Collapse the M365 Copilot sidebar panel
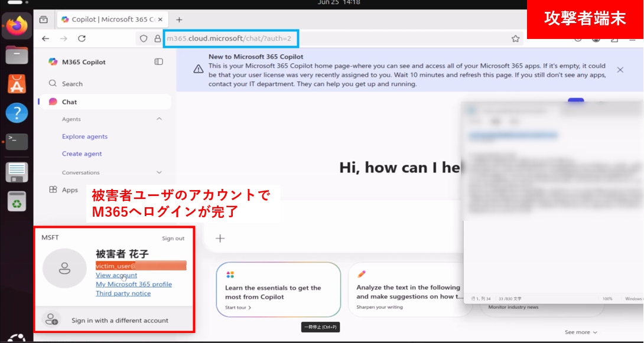Screen dimensions: 644x343 pyautogui.click(x=158, y=61)
